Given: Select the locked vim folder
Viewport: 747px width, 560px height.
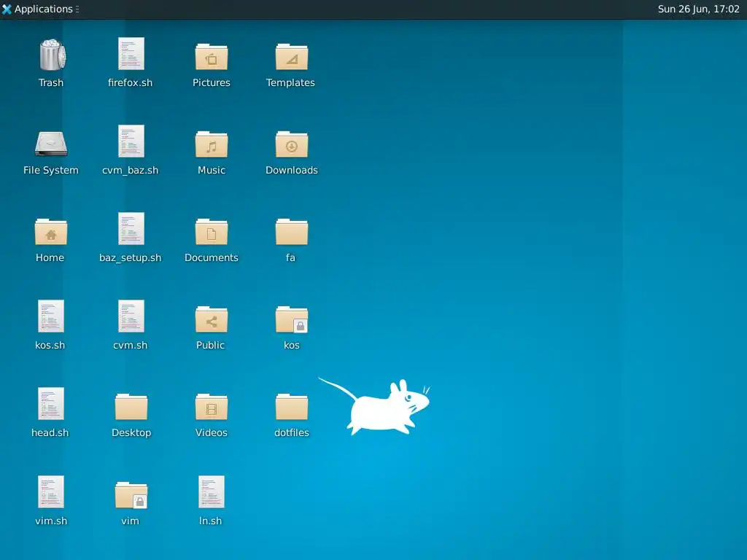Looking at the screenshot, I should (131, 495).
